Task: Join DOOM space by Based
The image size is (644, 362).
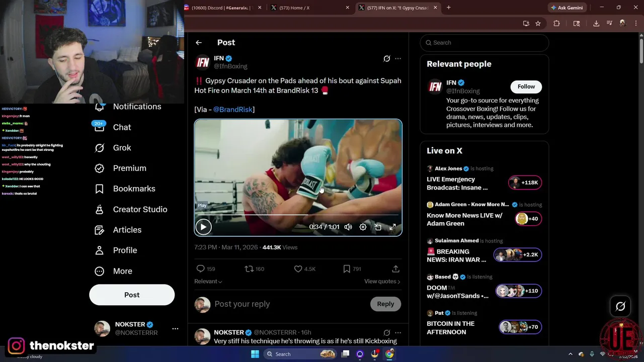Action: pyautogui.click(x=484, y=287)
